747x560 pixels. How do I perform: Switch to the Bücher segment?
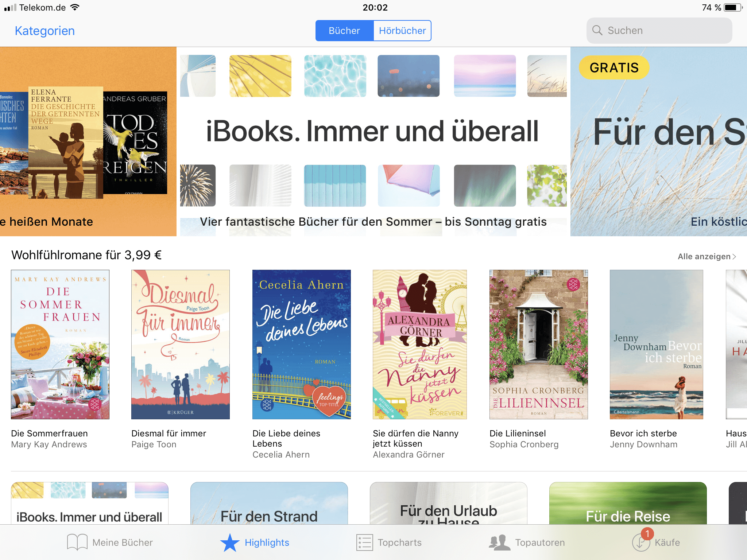(344, 31)
